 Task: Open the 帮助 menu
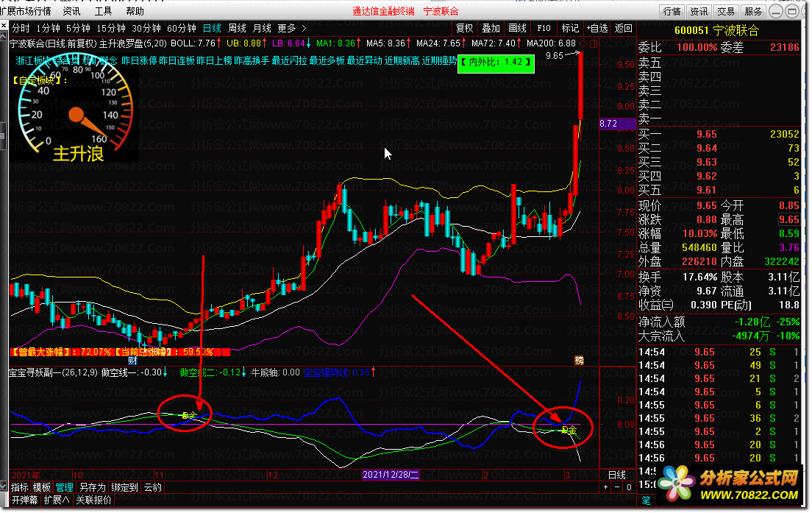point(135,11)
